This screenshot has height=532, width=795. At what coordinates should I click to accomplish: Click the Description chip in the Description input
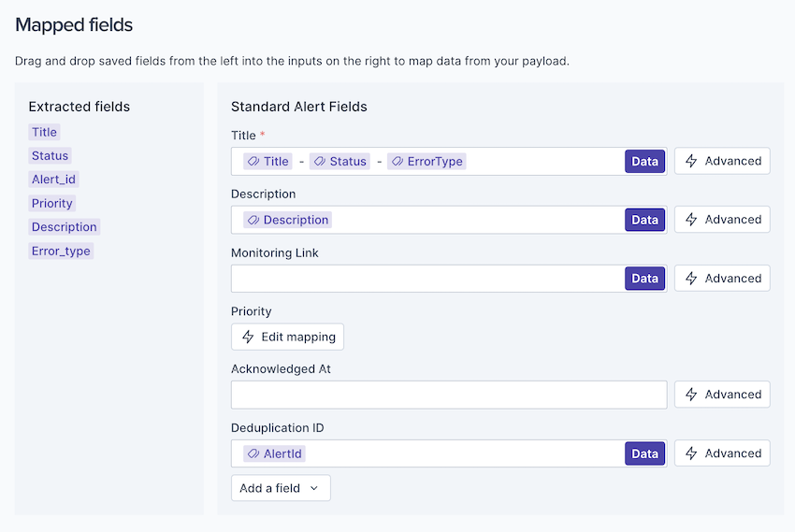(x=287, y=220)
